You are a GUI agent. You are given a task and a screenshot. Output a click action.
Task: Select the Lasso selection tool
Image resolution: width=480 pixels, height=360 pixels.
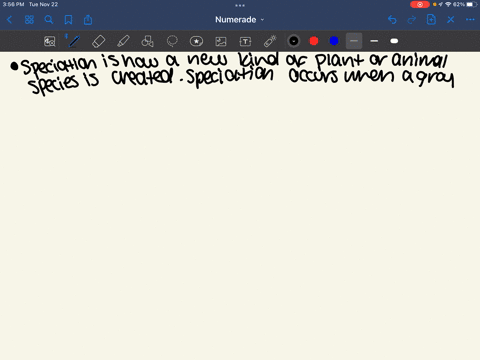pyautogui.click(x=172, y=41)
